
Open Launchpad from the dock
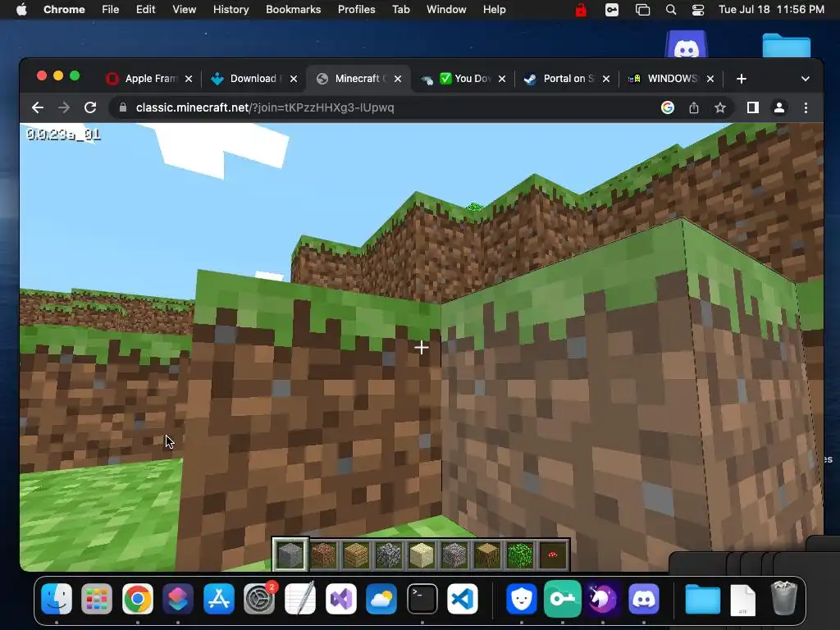click(x=97, y=599)
